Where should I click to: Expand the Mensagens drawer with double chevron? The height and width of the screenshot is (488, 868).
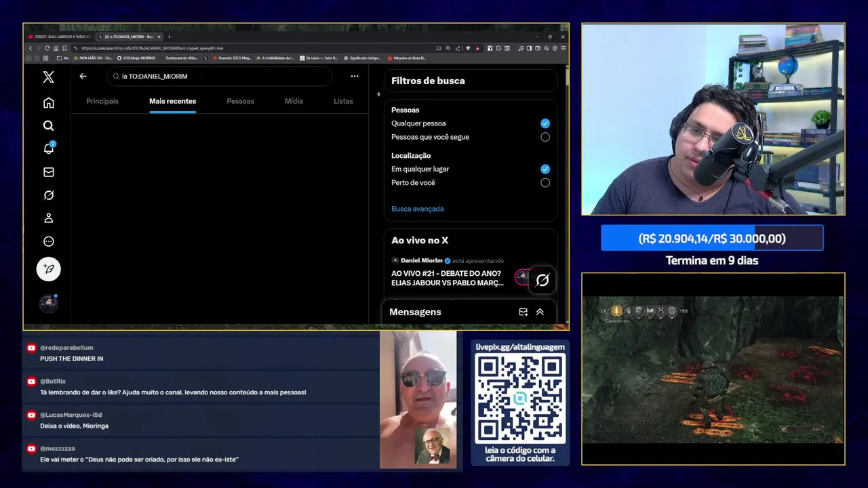click(540, 312)
